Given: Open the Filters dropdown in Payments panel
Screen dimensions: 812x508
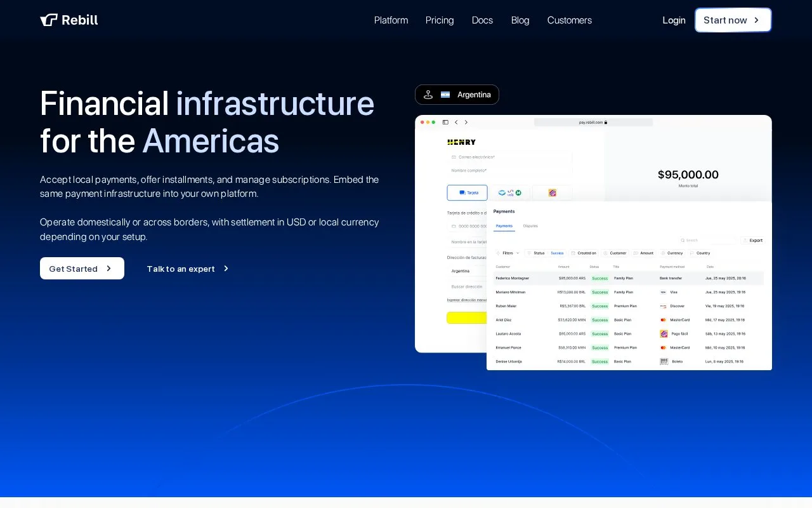Looking at the screenshot, I should (507, 253).
